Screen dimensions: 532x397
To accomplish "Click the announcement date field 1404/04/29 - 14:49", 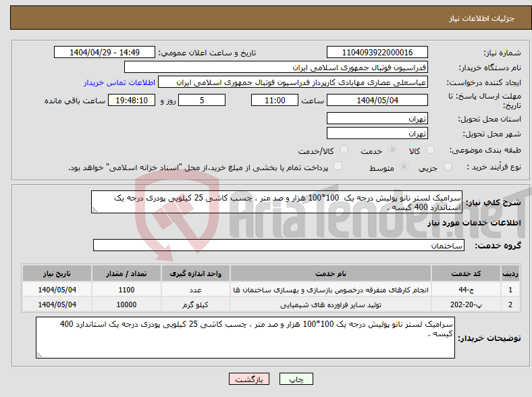I will pyautogui.click(x=105, y=52).
